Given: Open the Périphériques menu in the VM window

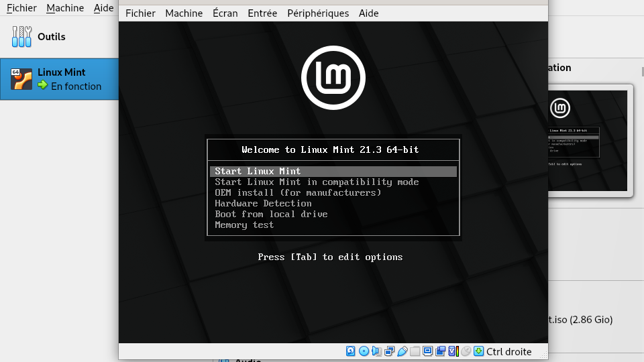Looking at the screenshot, I should pos(317,13).
